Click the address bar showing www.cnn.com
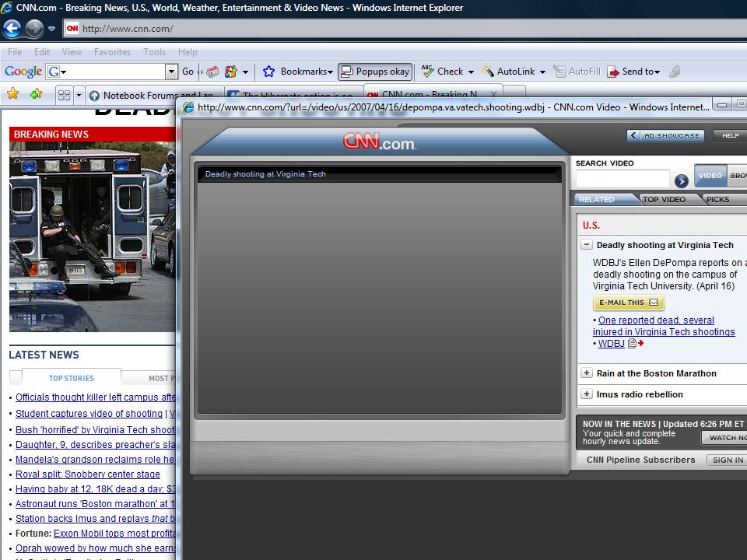Screen dimensions: 747x560 [x=405, y=29]
